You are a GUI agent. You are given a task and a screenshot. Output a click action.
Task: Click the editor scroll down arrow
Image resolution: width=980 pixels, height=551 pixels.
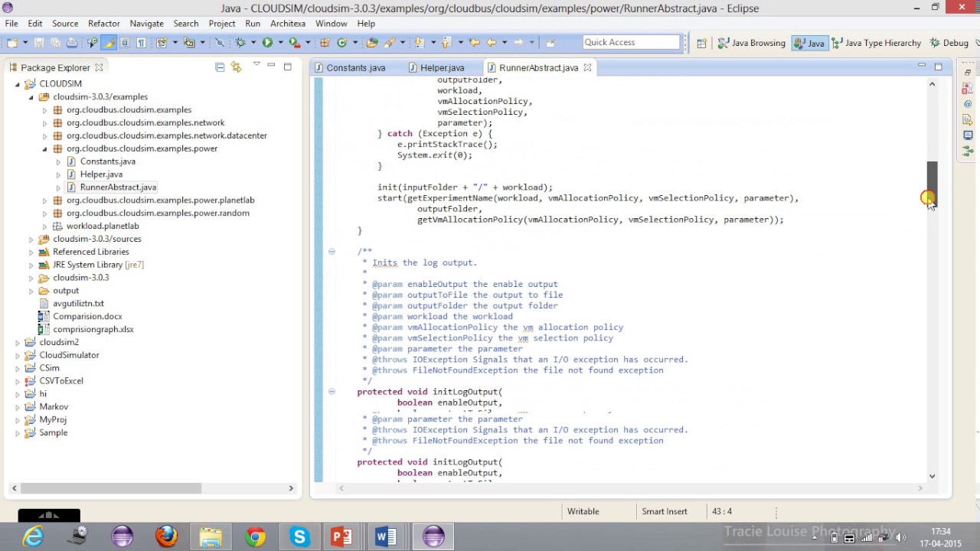pyautogui.click(x=932, y=476)
